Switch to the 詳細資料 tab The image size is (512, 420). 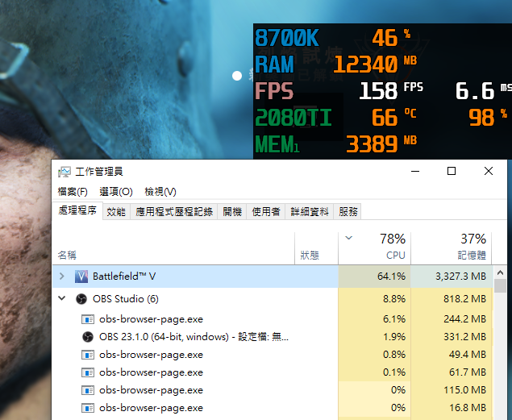pyautogui.click(x=310, y=212)
